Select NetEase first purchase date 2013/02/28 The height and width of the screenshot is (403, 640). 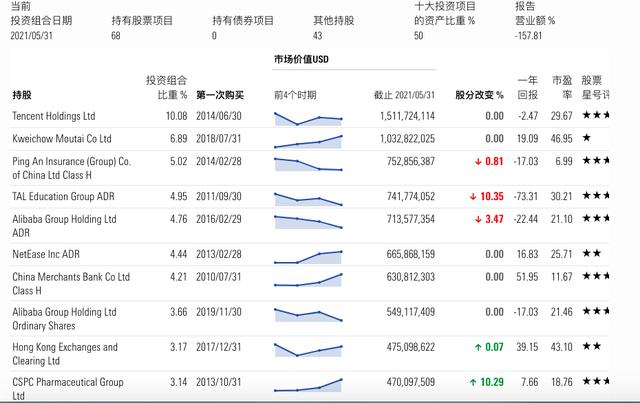(219, 254)
